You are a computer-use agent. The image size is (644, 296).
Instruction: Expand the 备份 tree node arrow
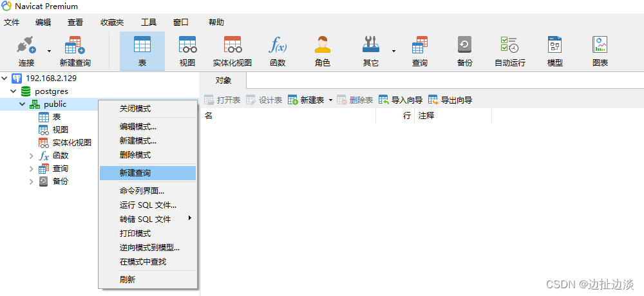click(x=32, y=181)
